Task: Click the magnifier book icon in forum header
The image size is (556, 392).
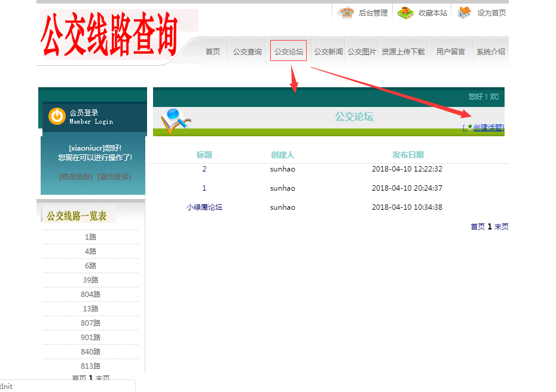Action: [176, 121]
